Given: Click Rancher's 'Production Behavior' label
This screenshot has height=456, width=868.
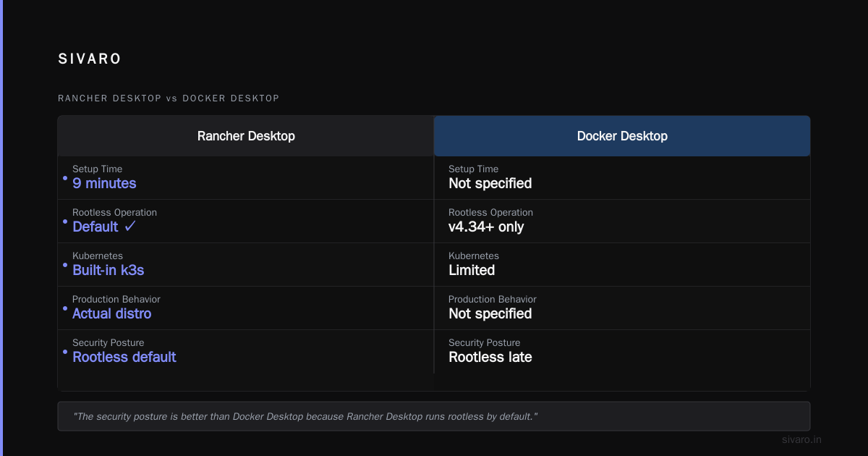Looking at the screenshot, I should 116,299.
